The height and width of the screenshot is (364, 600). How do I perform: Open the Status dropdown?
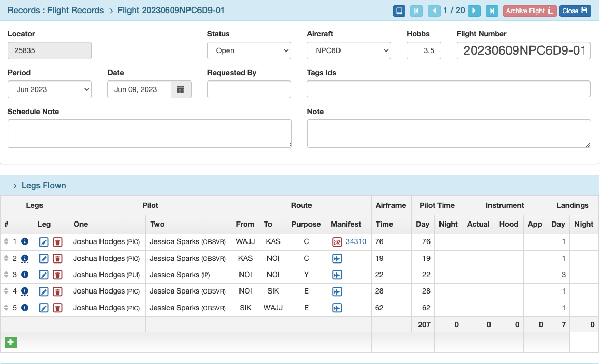[249, 50]
